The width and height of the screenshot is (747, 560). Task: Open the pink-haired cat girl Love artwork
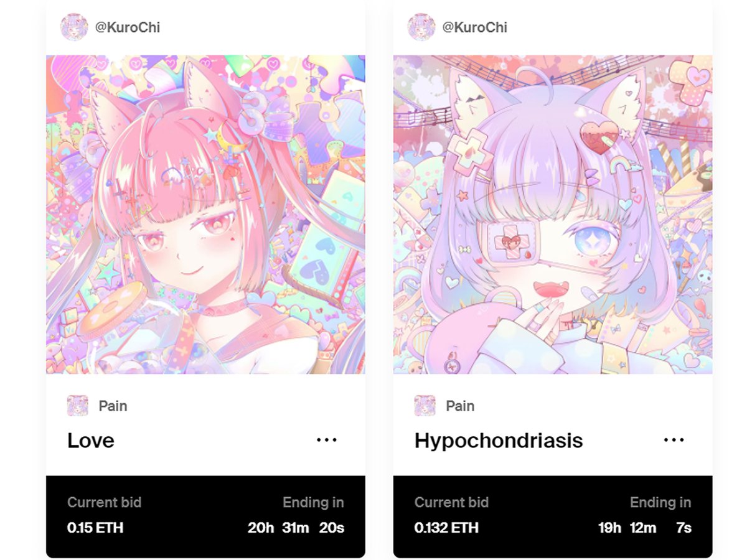pyautogui.click(x=205, y=215)
